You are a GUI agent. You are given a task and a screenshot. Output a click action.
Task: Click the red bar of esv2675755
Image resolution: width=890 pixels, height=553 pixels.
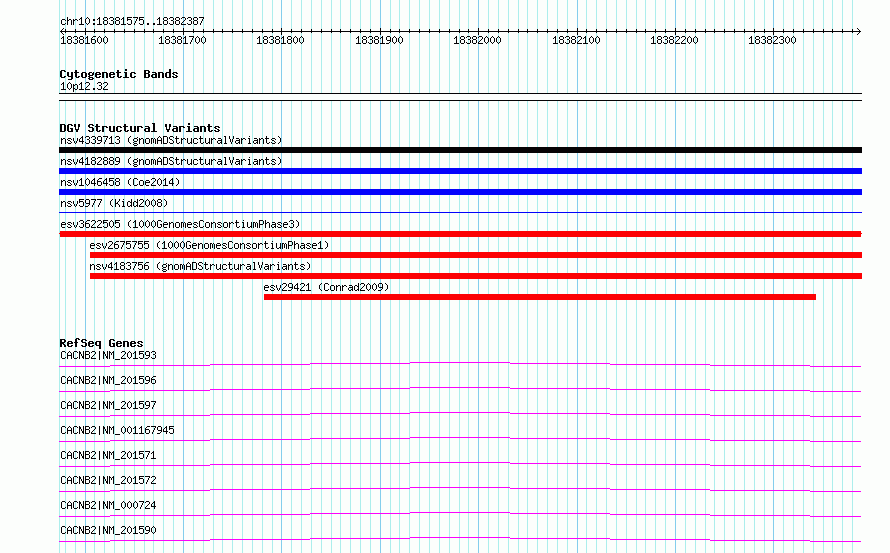(476, 255)
